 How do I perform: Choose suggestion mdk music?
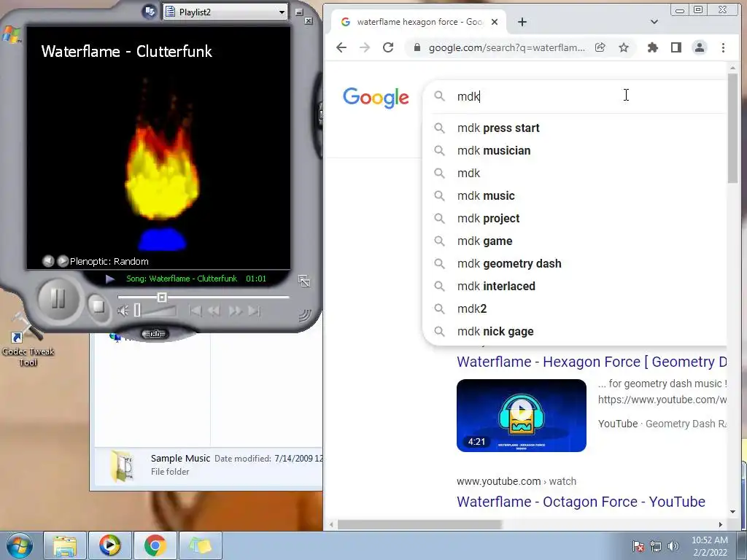pos(575,195)
